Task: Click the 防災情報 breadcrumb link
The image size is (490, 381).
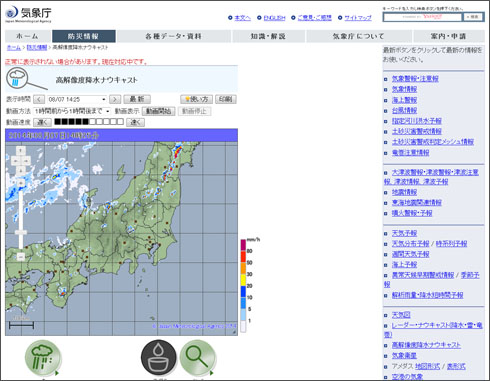Action: pyautogui.click(x=37, y=48)
